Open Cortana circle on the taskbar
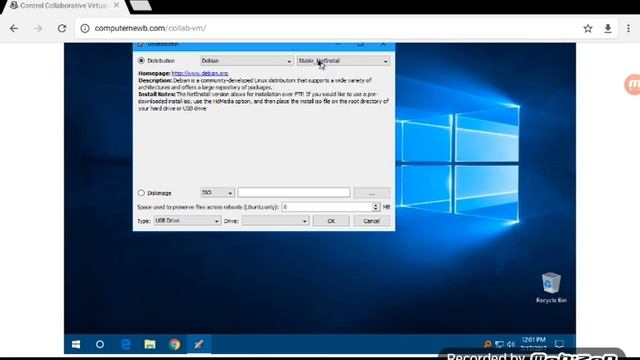The height and width of the screenshot is (360, 640). 100,344
